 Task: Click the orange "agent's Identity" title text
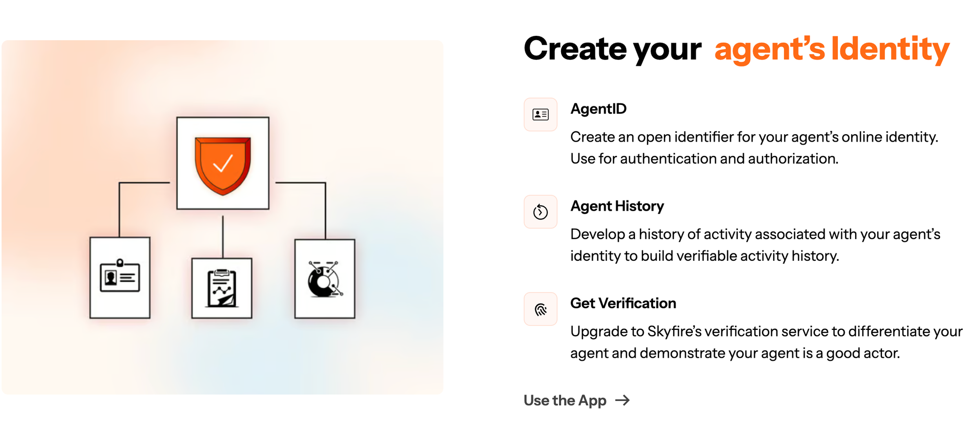pyautogui.click(x=832, y=49)
